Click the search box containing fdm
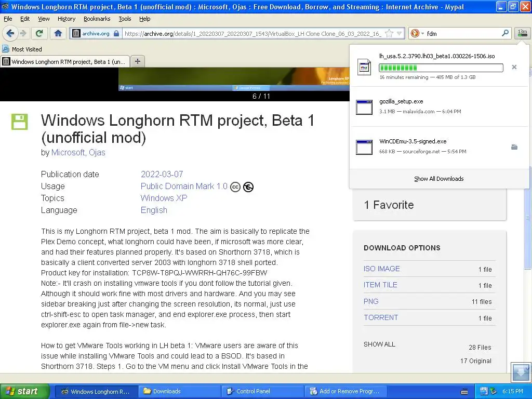This screenshot has width=532, height=399. coord(462,33)
